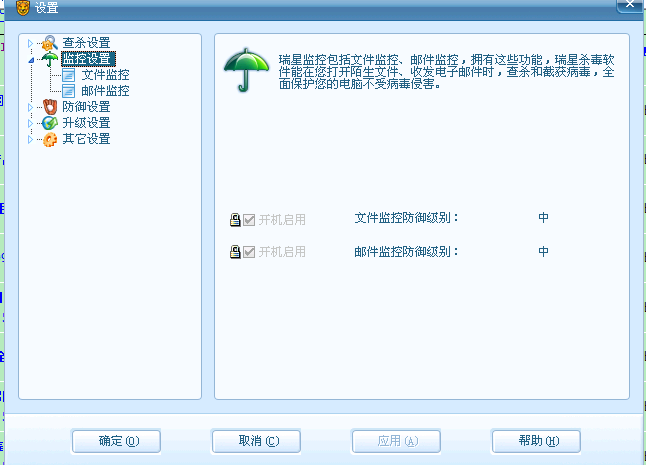Click the baseball glove icon beside 防御设置
The width and height of the screenshot is (646, 465).
[x=50, y=107]
